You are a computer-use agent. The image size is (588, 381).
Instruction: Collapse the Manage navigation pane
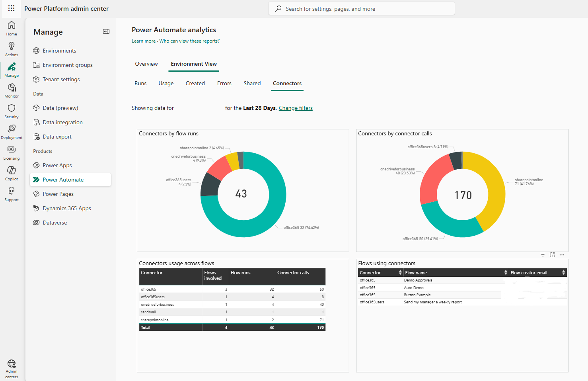tap(106, 31)
